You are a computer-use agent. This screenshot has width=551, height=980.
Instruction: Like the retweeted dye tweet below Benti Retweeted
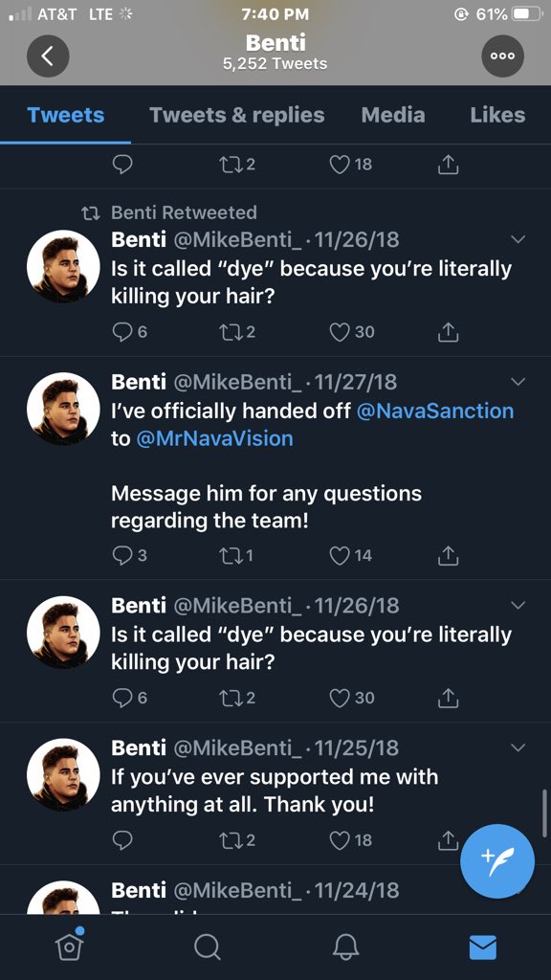[x=352, y=332]
